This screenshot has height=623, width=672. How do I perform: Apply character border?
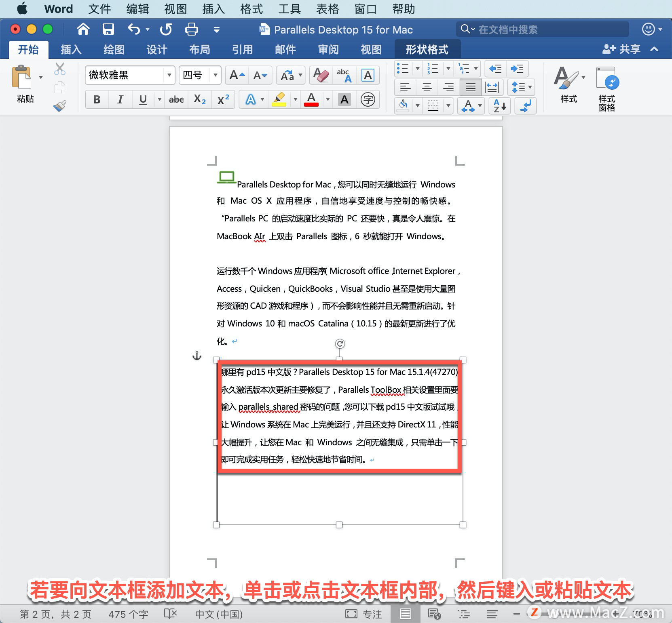[x=368, y=75]
